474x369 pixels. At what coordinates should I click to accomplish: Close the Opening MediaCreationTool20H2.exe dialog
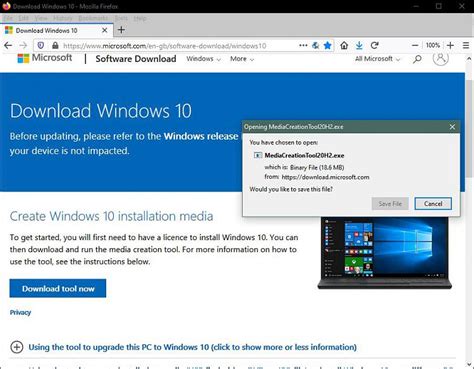pyautogui.click(x=452, y=127)
